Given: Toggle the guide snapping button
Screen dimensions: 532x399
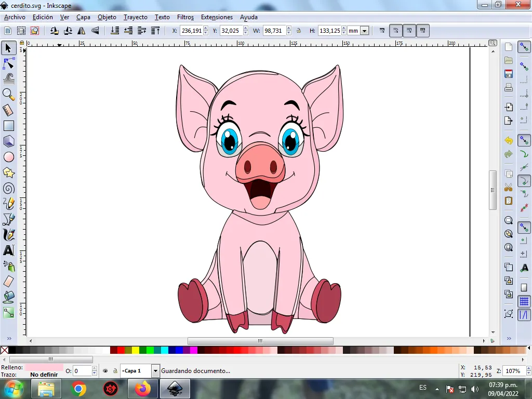Looking at the screenshot, I should click(x=524, y=315).
